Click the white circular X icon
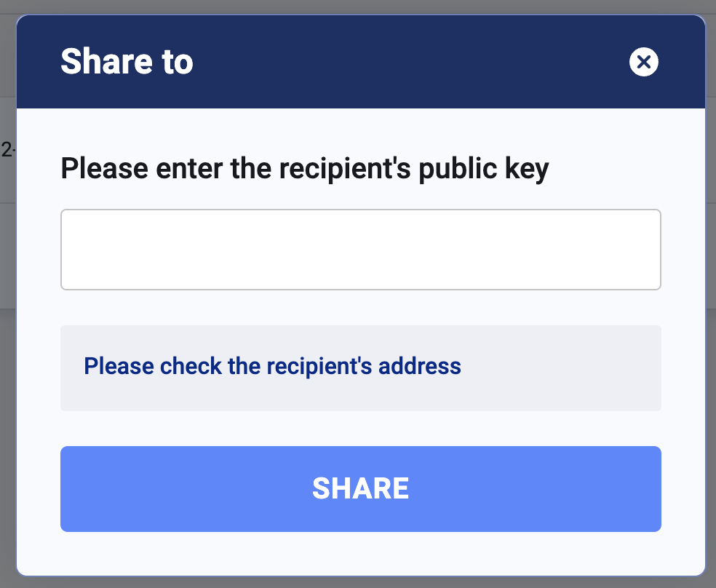 click(x=643, y=63)
